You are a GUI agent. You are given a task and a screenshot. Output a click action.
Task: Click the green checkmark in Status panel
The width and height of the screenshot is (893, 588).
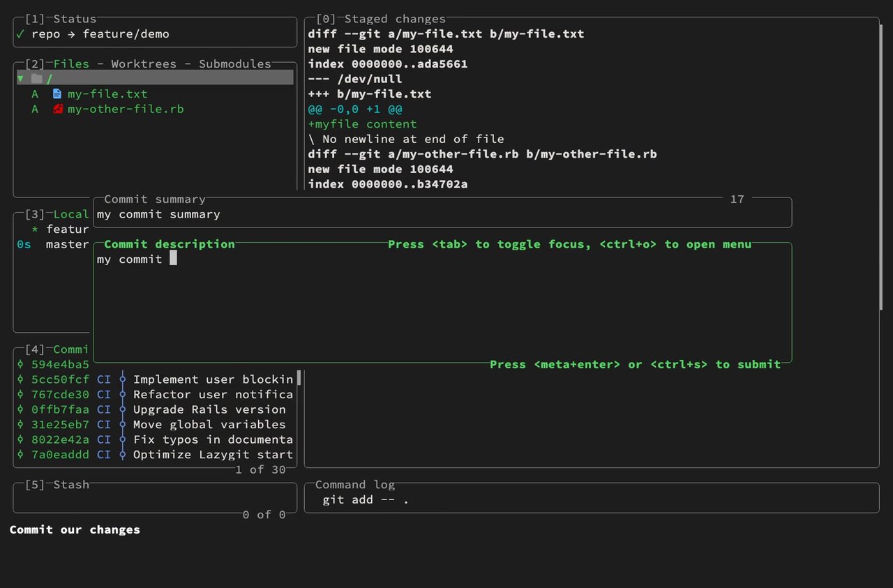[x=20, y=34]
